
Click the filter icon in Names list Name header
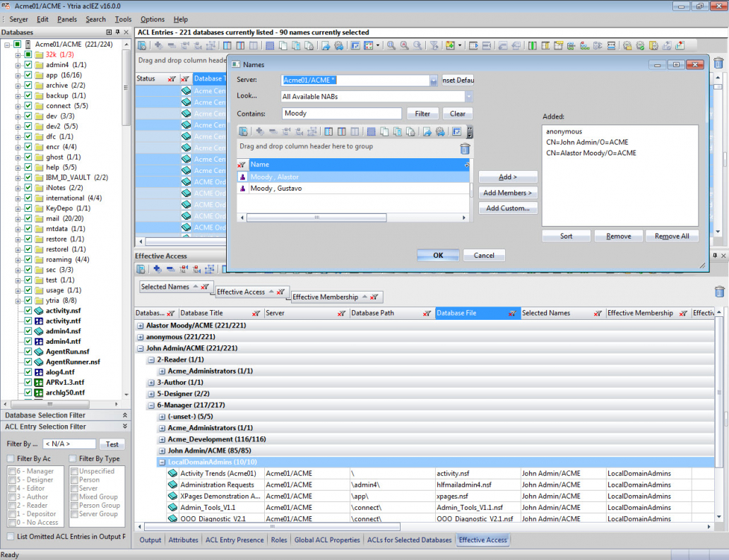(242, 165)
